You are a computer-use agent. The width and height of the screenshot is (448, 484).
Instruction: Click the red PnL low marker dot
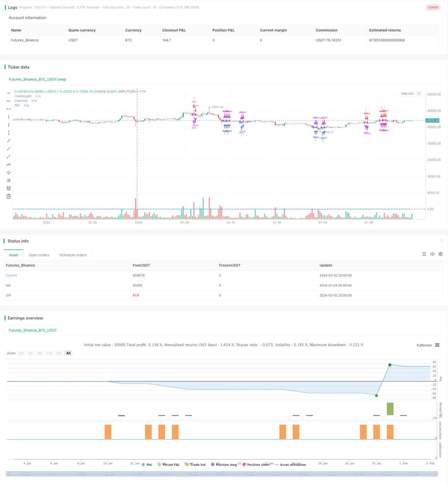[376, 395]
